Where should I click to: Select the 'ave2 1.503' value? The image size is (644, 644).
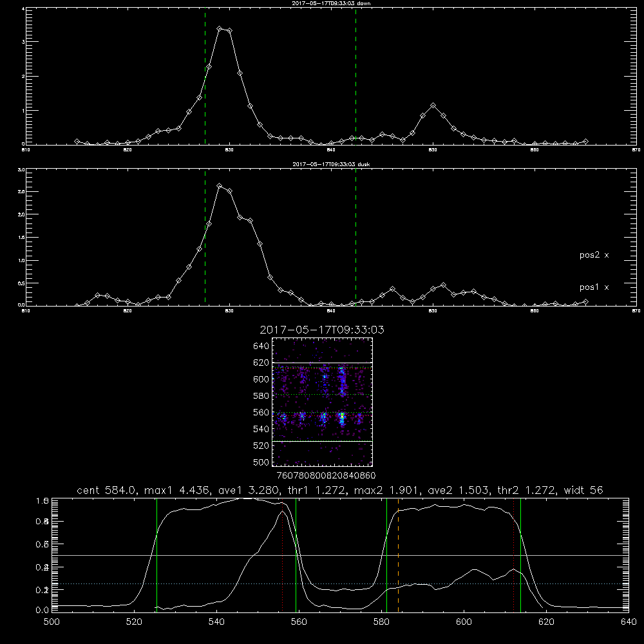click(x=459, y=490)
